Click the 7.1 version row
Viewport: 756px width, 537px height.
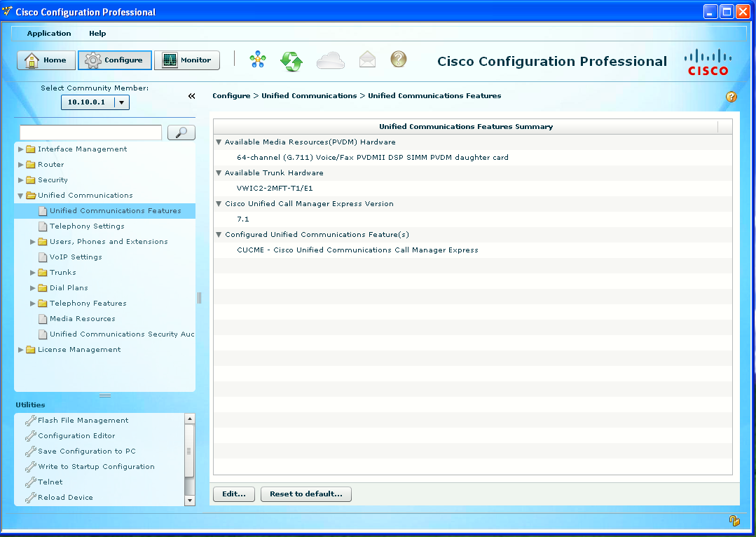coord(472,219)
